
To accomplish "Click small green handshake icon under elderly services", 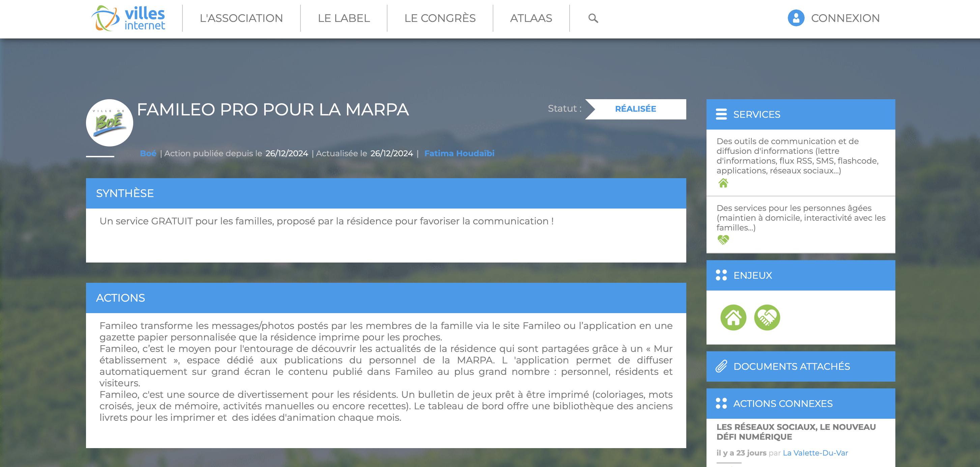I will pyautogui.click(x=723, y=239).
